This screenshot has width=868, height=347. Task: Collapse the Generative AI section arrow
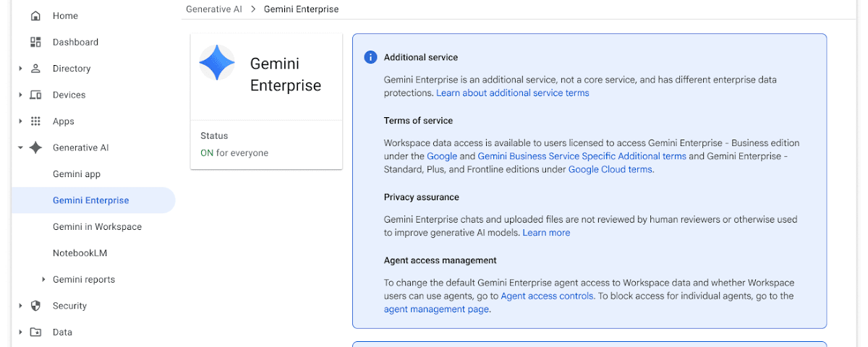tap(20, 147)
